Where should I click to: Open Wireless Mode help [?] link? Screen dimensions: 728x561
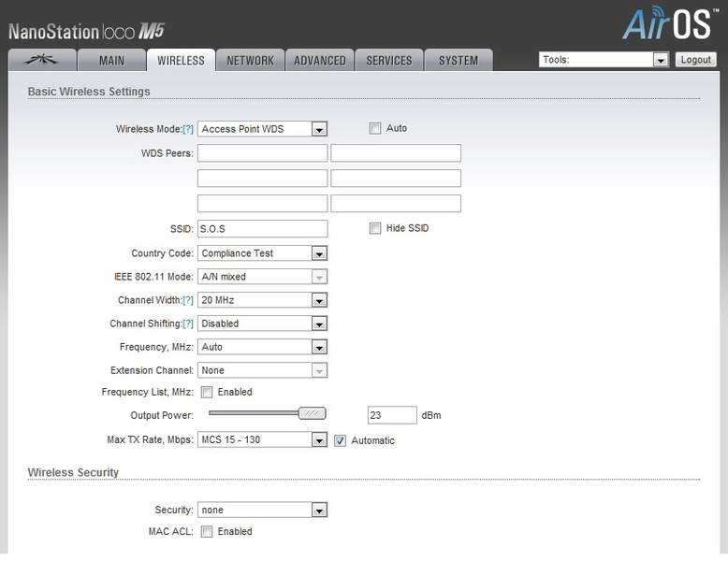click(188, 129)
